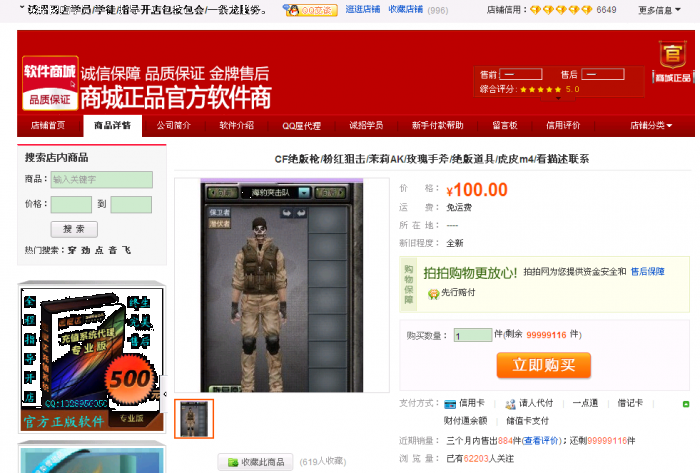Click the hot search keyword 飞
700x473 pixels.
(126, 250)
